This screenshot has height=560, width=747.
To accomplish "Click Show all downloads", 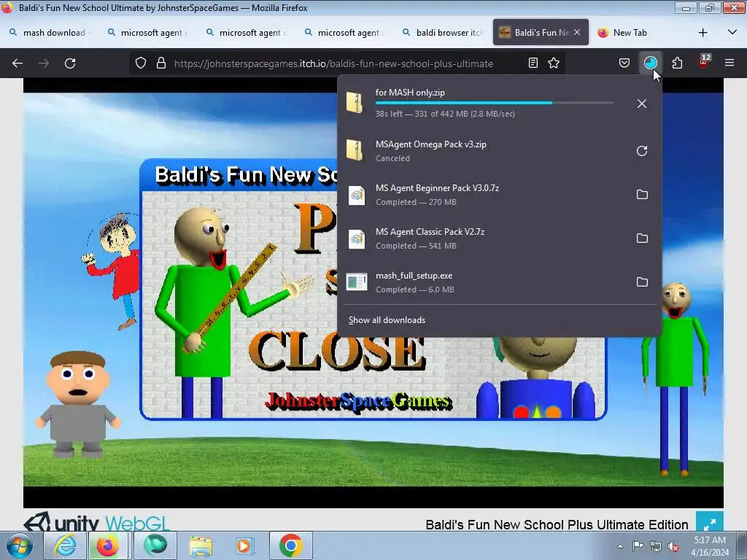I will point(387,320).
